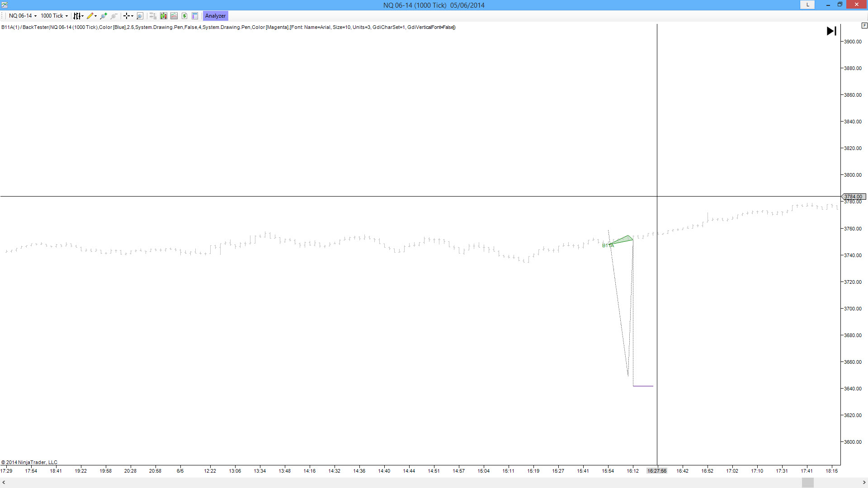Click the F marker at chart corner
The height and width of the screenshot is (488, 868).
pos(864,26)
